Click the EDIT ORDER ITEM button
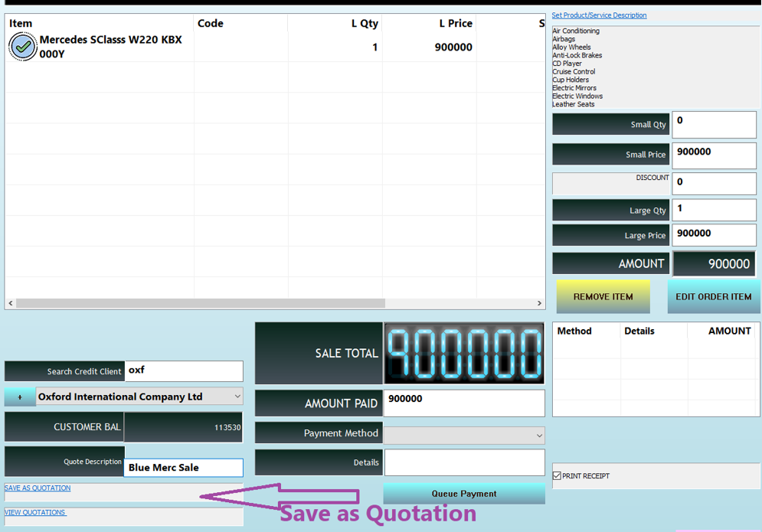The width and height of the screenshot is (762, 532). pyautogui.click(x=714, y=296)
